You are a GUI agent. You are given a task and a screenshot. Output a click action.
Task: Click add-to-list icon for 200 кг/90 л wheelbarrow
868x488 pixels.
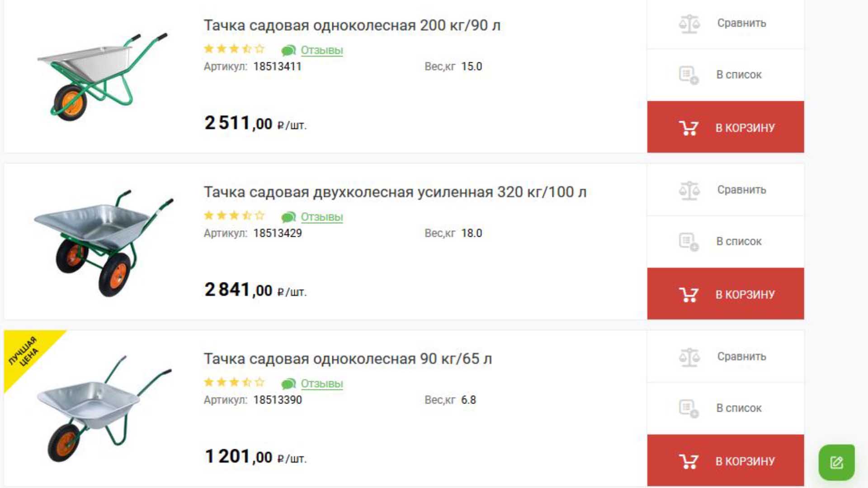tap(689, 75)
